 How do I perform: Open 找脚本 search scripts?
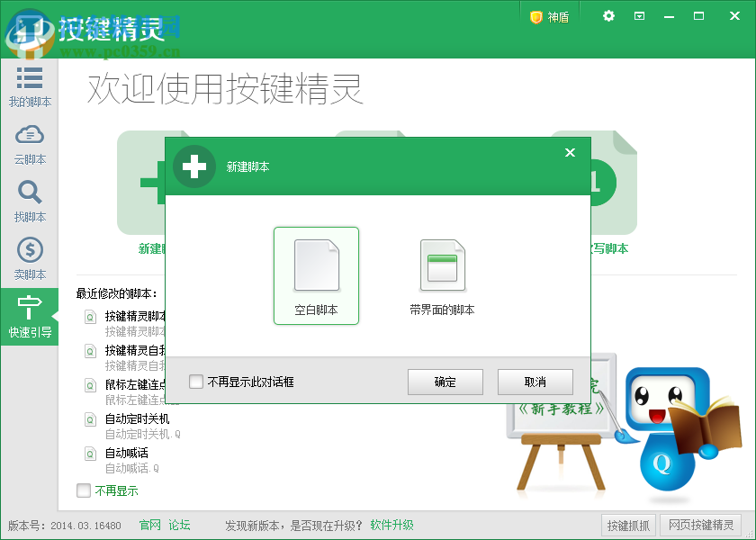30,202
